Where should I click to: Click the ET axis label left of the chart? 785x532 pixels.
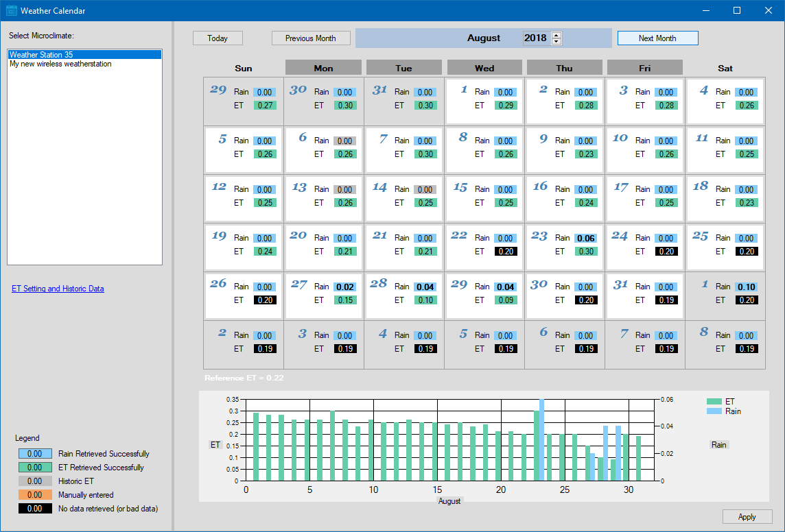point(215,445)
